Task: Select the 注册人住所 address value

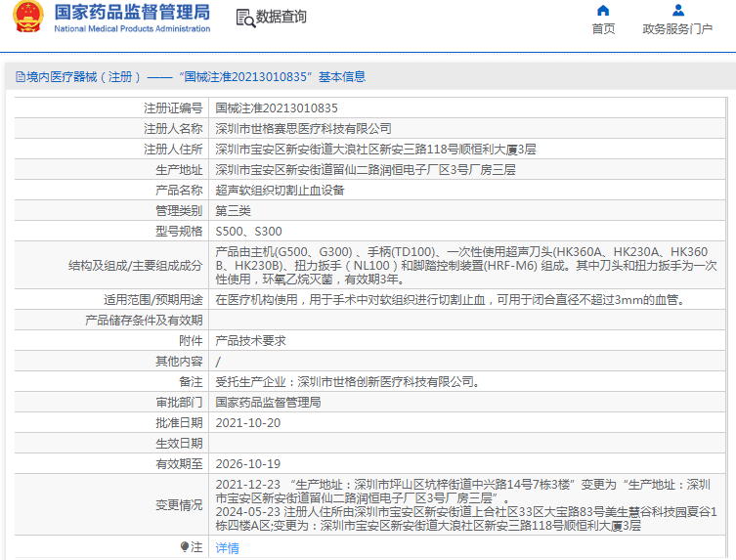Action: point(375,150)
